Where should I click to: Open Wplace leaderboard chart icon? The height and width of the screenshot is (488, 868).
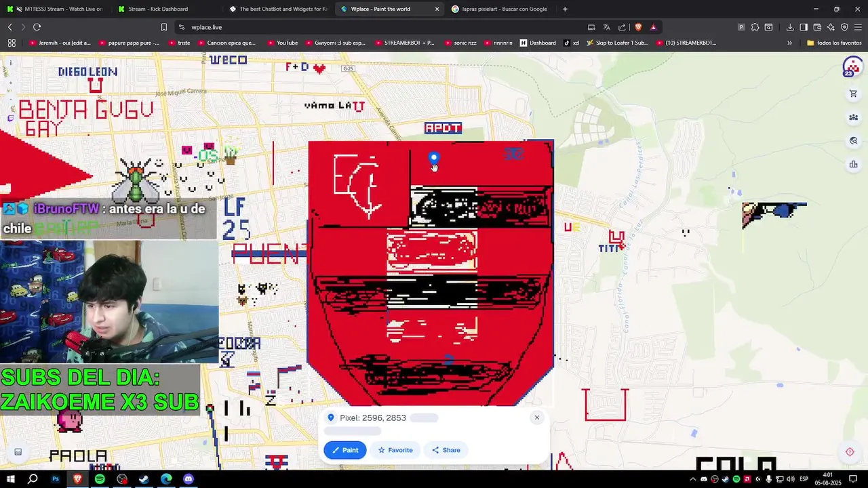[x=853, y=164]
